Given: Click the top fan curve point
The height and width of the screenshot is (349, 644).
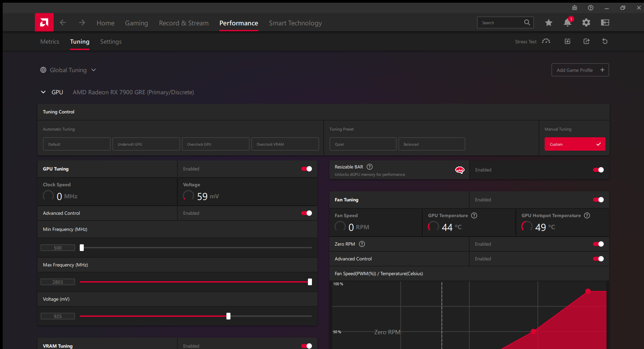Looking at the screenshot, I should coord(588,291).
